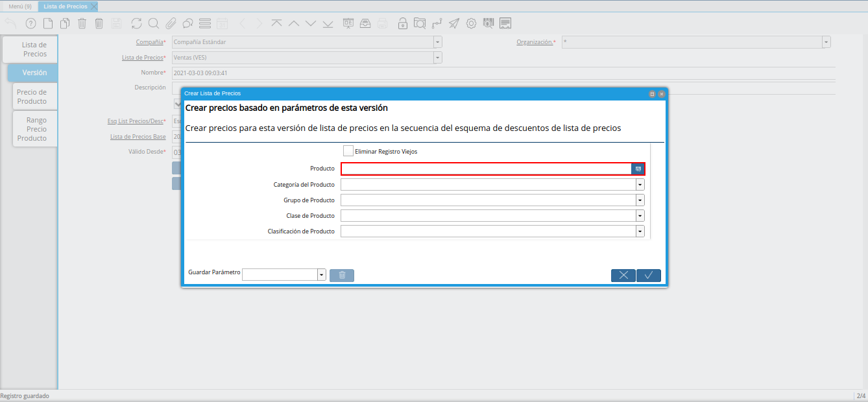Switch to the Menú (9) tab
868x402 pixels.
click(19, 6)
